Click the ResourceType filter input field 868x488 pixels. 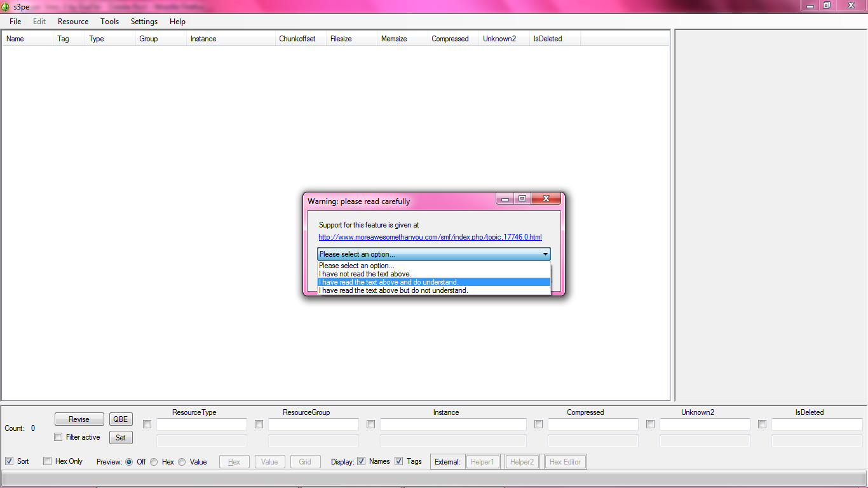(x=201, y=424)
